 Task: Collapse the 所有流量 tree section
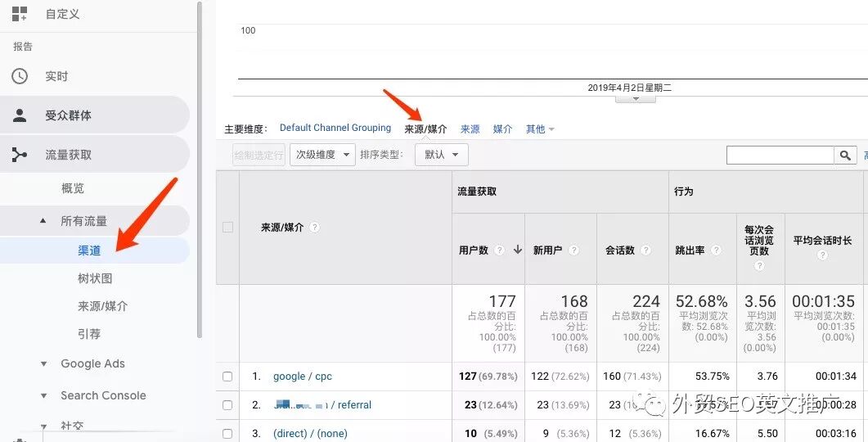pyautogui.click(x=43, y=221)
